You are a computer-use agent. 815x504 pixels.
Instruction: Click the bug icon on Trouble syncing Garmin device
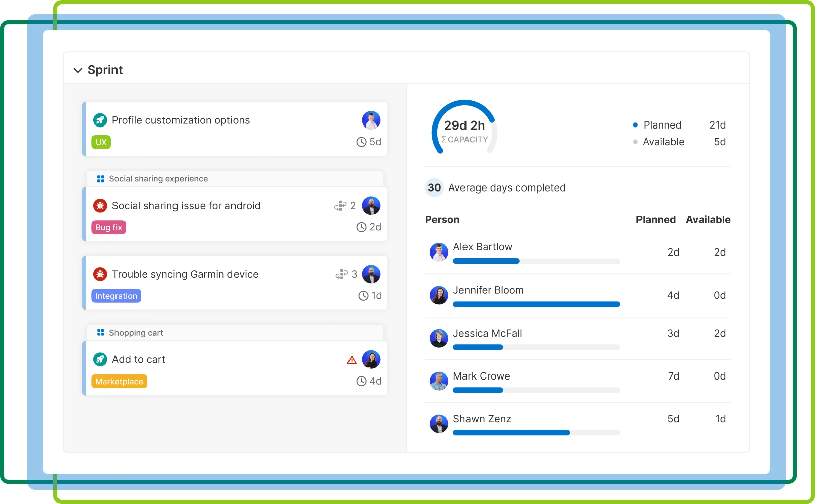(100, 274)
